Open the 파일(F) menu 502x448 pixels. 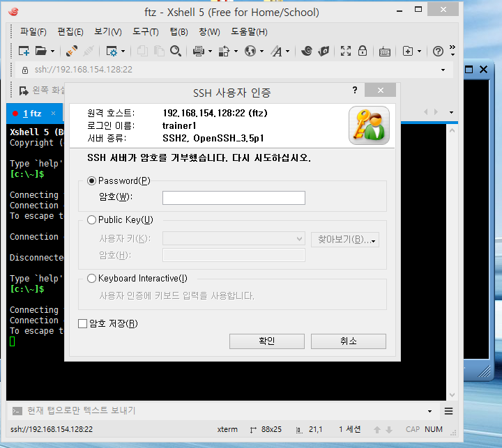pyautogui.click(x=33, y=32)
